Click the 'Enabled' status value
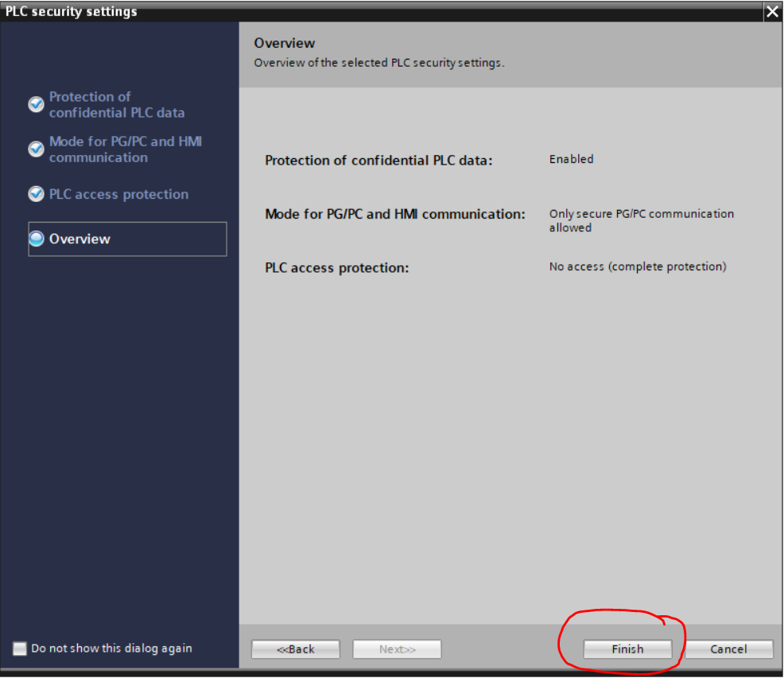This screenshot has height=678, width=784. (572, 159)
